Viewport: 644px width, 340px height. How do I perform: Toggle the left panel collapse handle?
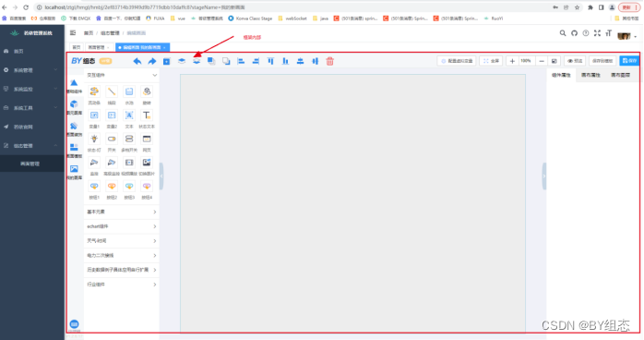161,176
